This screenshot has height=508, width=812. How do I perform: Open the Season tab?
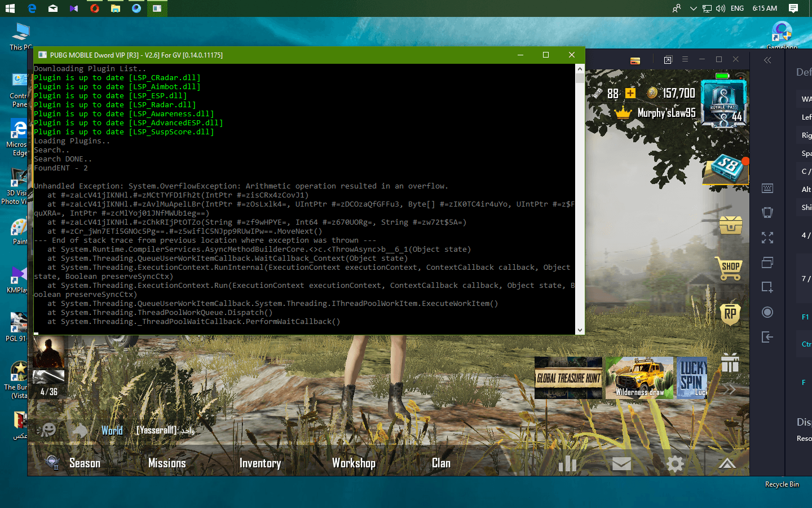point(85,463)
